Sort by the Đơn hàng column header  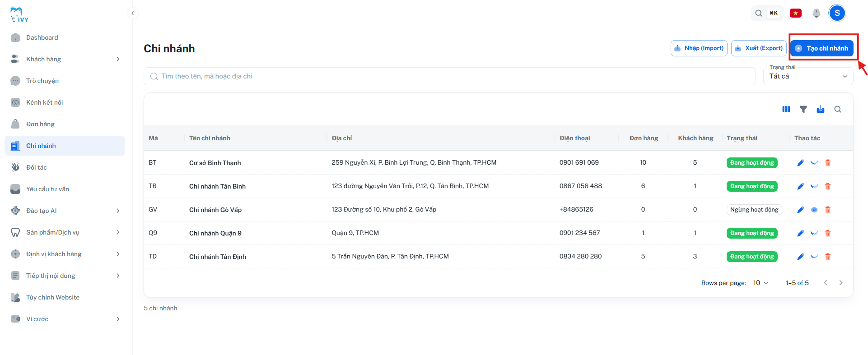644,138
